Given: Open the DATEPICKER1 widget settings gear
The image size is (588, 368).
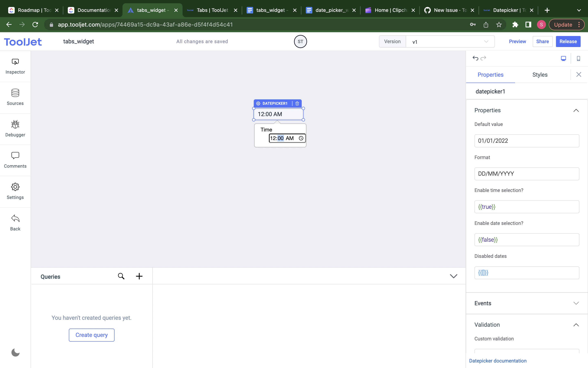Looking at the screenshot, I should [258, 103].
